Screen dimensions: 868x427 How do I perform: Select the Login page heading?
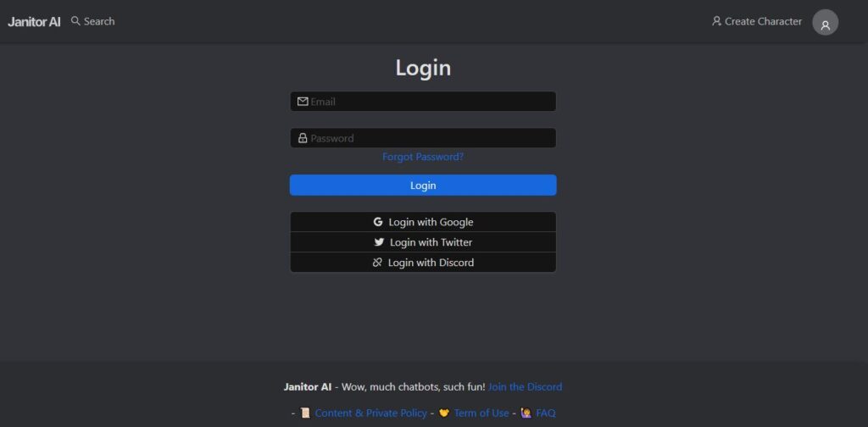pyautogui.click(x=423, y=68)
